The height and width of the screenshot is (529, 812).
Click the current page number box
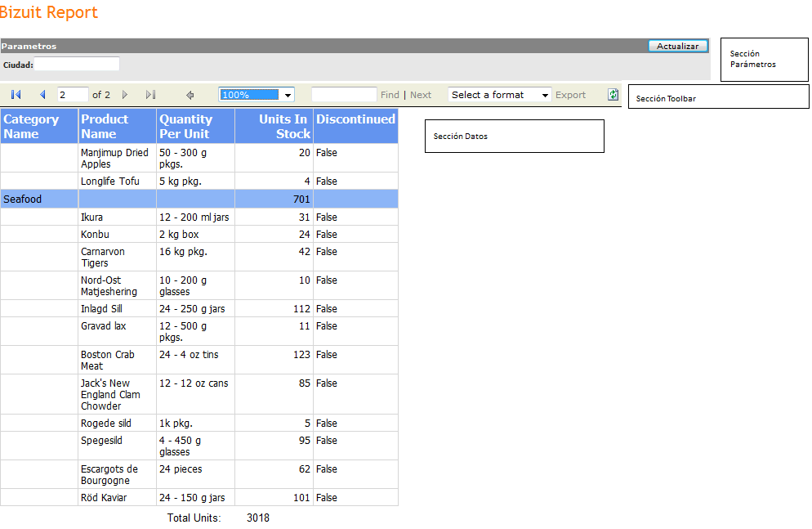click(x=73, y=95)
